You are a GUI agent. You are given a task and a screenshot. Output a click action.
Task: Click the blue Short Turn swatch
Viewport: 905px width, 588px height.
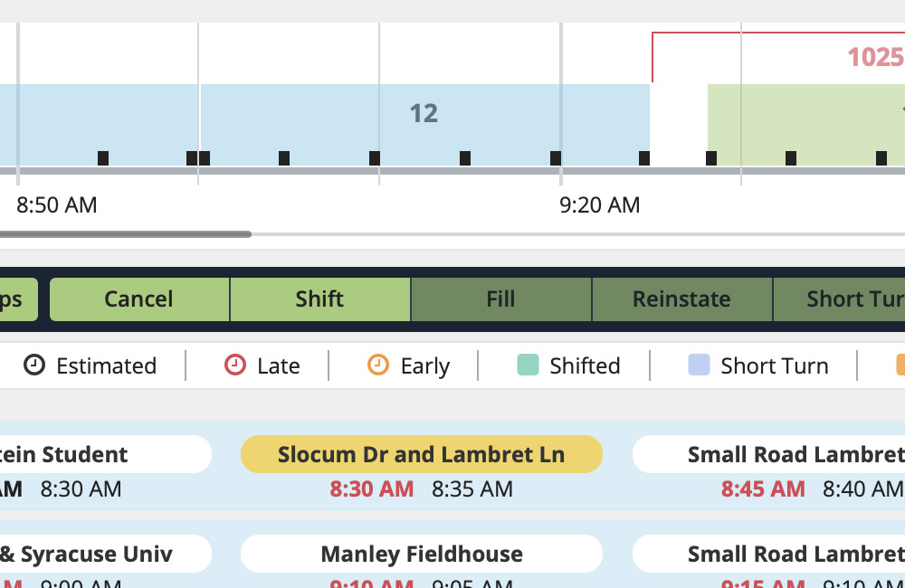699,365
